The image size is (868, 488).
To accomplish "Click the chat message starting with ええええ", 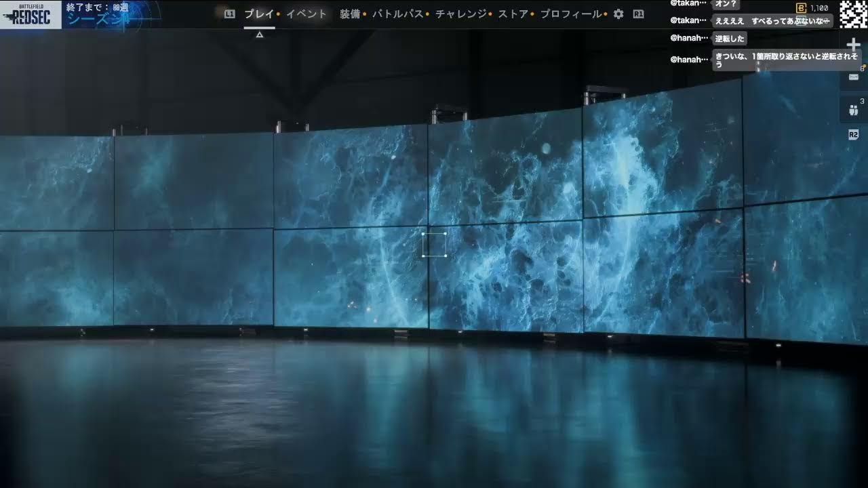I will coord(772,21).
